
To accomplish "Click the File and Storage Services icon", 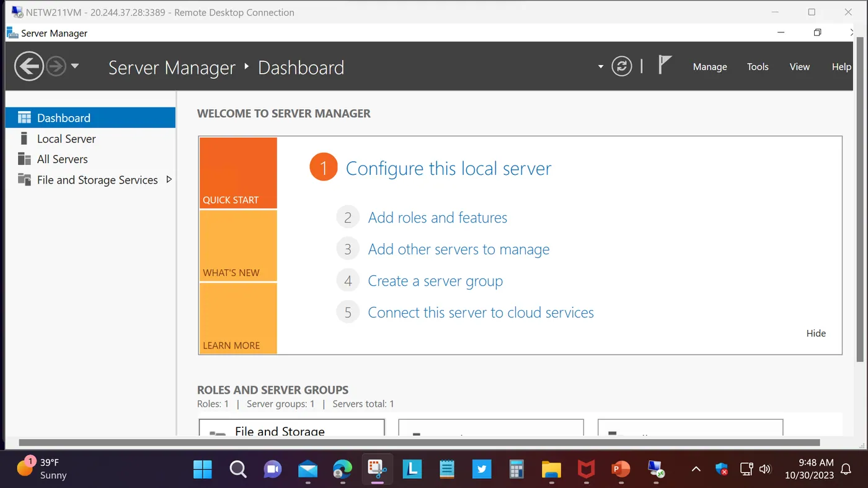I will tap(24, 180).
